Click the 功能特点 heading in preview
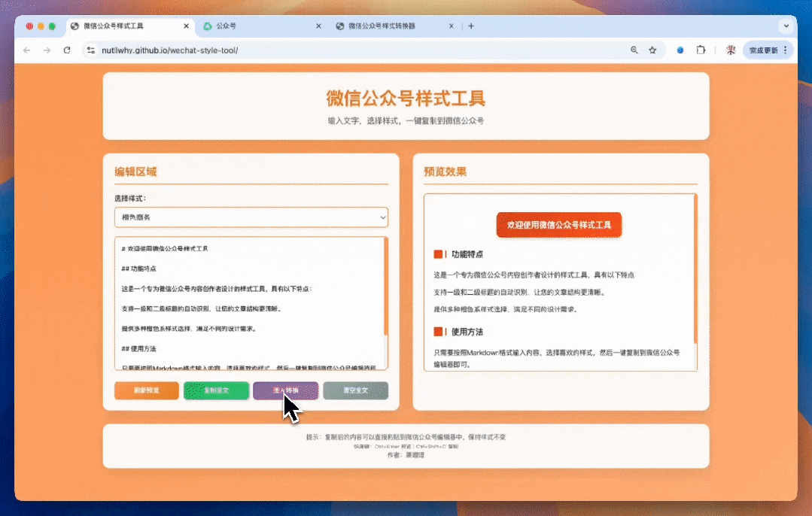 (x=467, y=254)
